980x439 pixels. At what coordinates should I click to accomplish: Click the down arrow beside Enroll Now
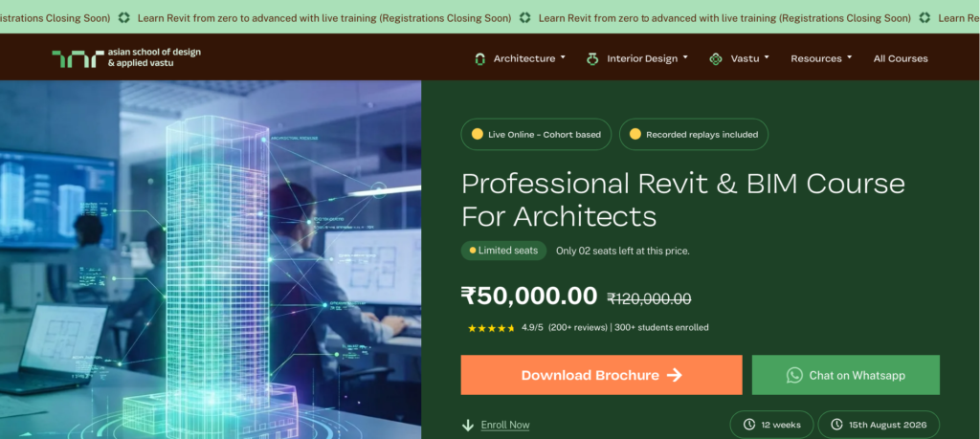coord(467,426)
